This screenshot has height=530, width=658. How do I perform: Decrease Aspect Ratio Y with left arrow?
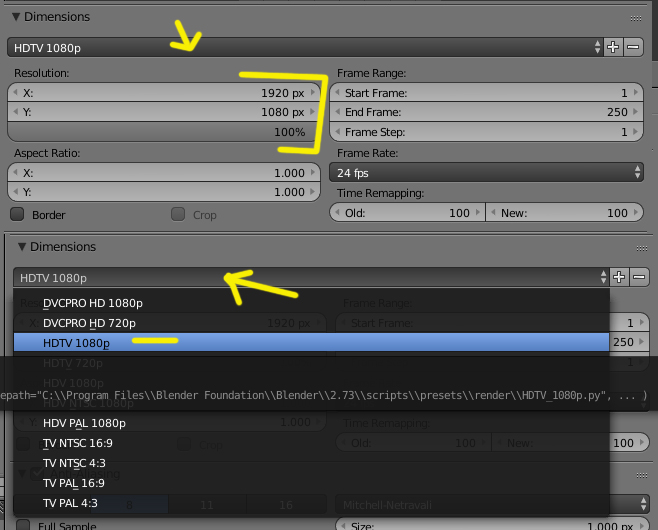pyautogui.click(x=16, y=192)
